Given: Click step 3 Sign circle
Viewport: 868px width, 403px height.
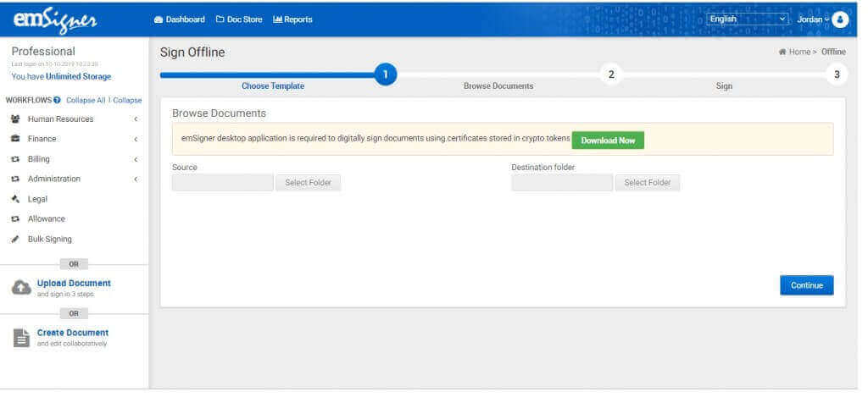Looking at the screenshot, I should pos(837,75).
